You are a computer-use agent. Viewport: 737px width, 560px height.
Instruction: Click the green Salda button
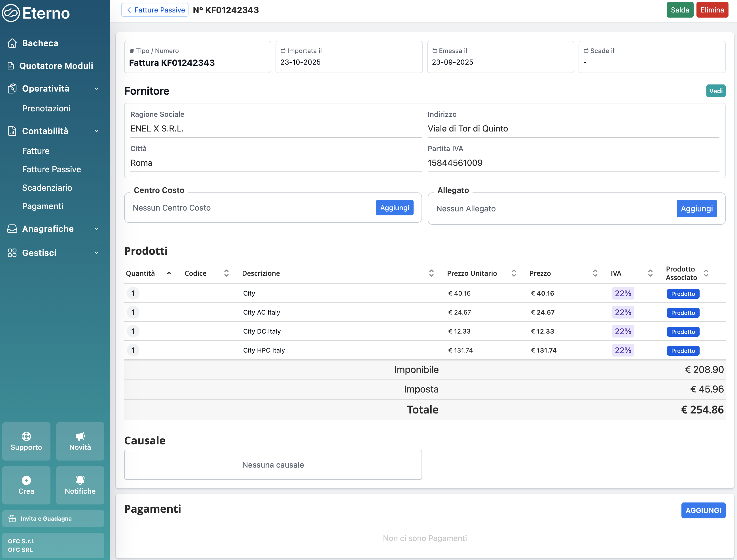click(680, 10)
